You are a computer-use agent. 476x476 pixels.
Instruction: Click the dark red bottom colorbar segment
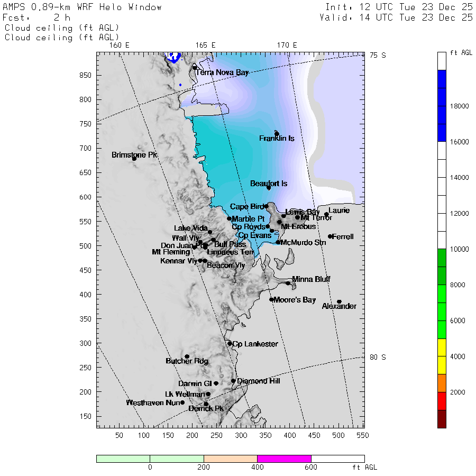coord(442,419)
